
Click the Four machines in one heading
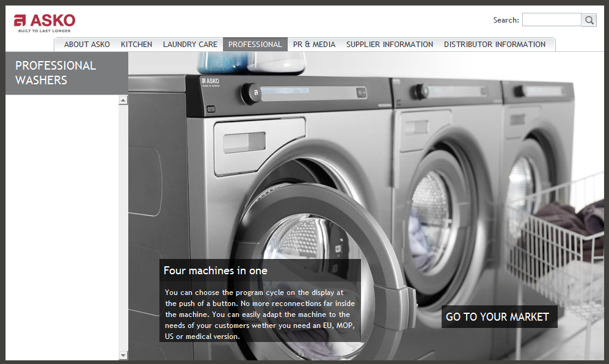pos(216,271)
